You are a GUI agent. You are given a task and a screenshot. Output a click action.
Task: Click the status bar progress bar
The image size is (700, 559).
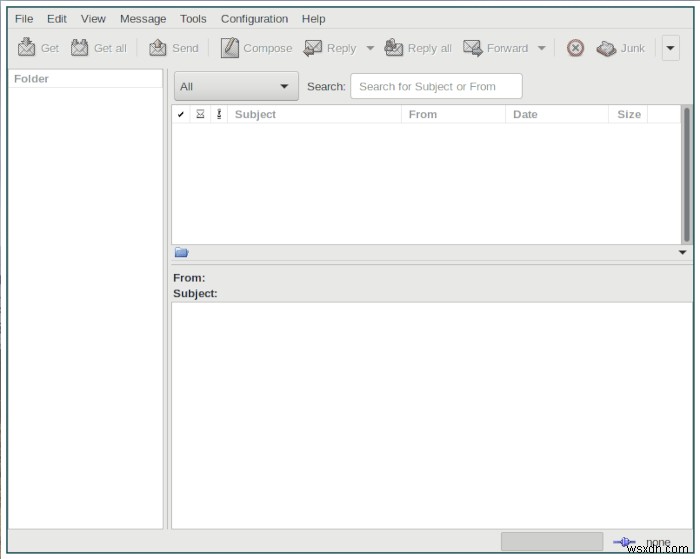pos(552,541)
